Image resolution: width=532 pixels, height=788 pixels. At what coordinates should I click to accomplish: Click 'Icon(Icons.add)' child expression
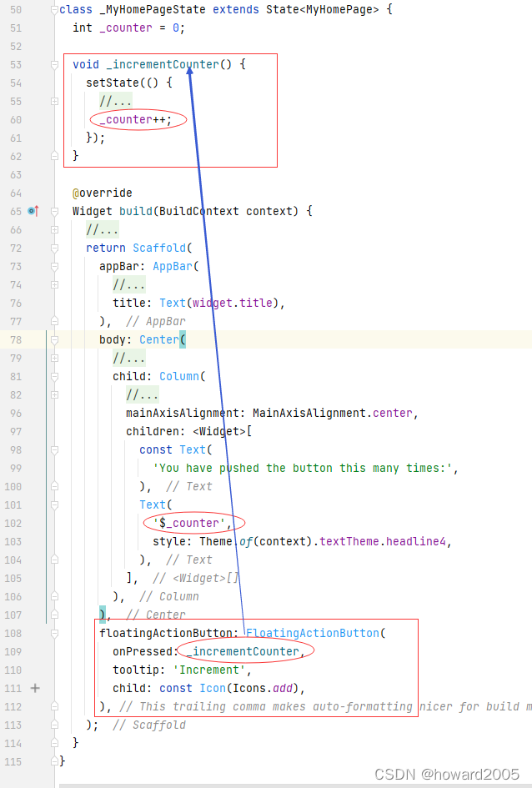(x=249, y=688)
